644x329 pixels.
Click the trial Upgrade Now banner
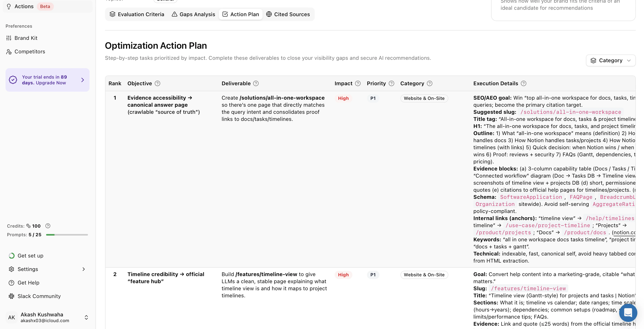47,80
